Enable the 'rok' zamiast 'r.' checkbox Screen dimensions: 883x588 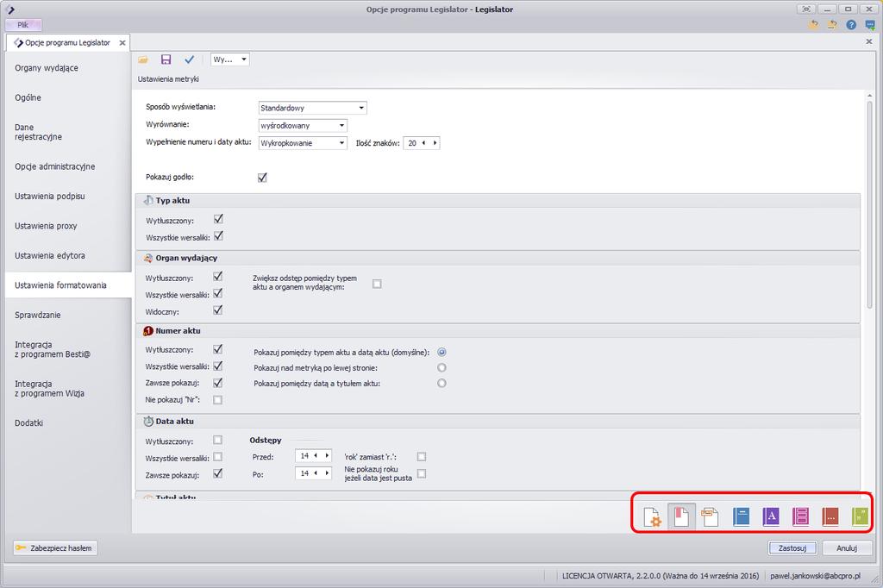(421, 457)
